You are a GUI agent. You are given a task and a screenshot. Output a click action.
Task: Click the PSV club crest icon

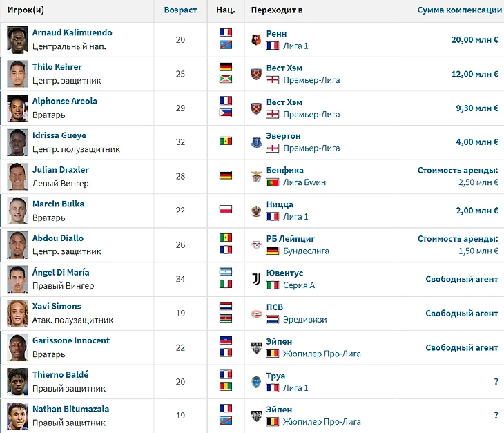257,314
